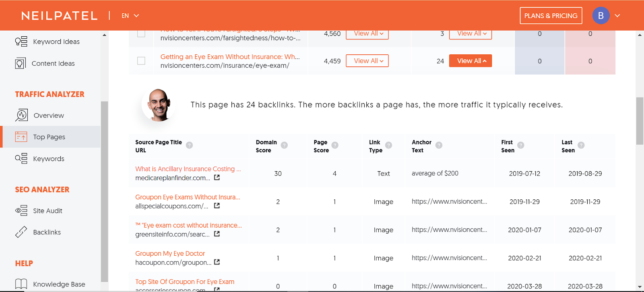Go to Traffic Analyzer Overview
This screenshot has height=292, width=644.
(x=49, y=115)
